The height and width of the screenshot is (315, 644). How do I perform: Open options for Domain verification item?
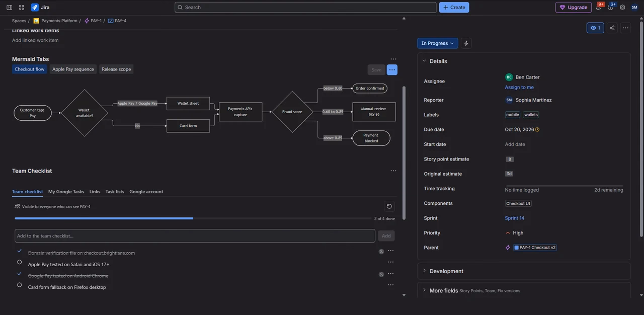[390, 251]
